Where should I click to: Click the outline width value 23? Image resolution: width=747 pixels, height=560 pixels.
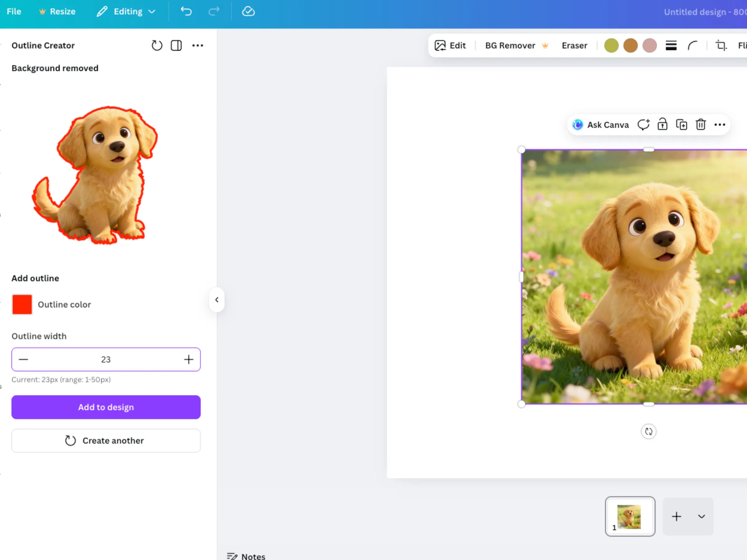tap(106, 360)
